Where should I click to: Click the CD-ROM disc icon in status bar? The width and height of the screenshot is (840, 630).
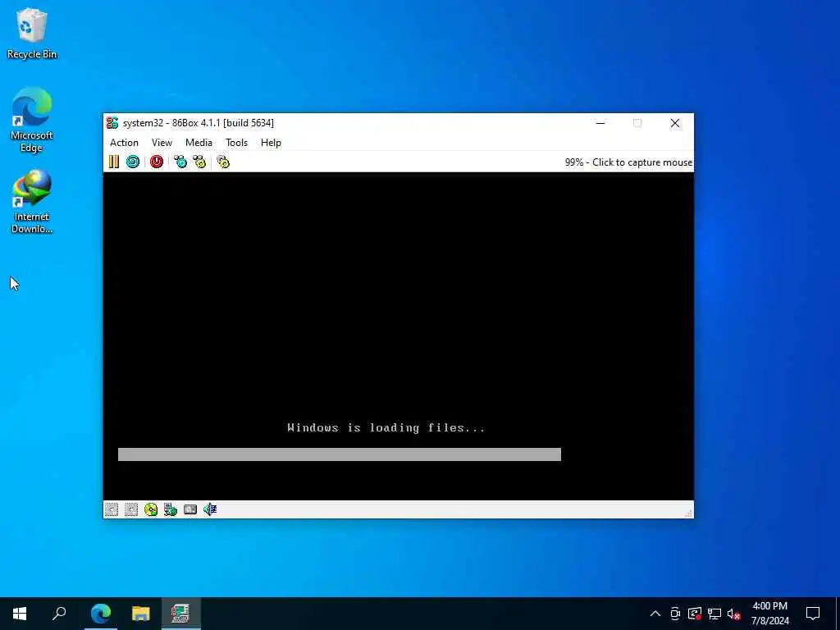click(151, 509)
